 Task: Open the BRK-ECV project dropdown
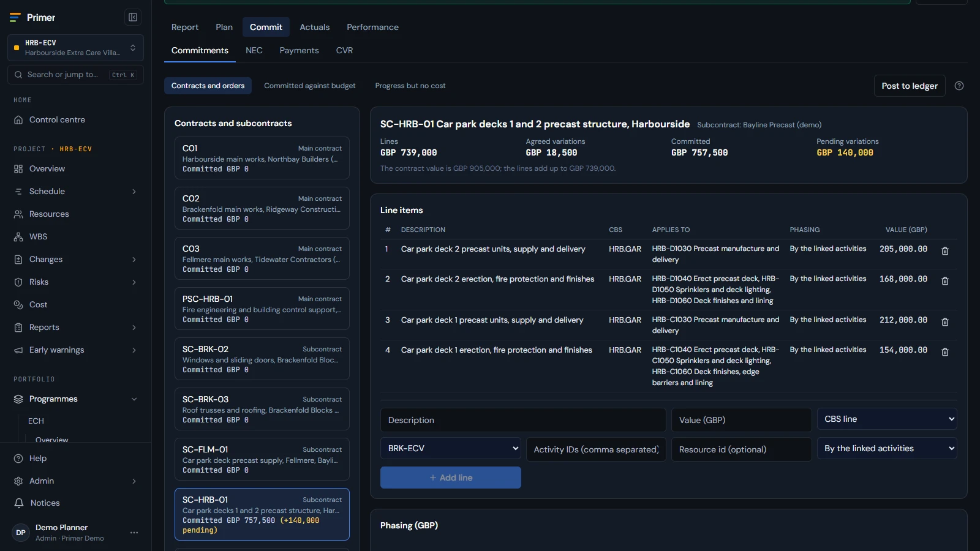tap(451, 449)
